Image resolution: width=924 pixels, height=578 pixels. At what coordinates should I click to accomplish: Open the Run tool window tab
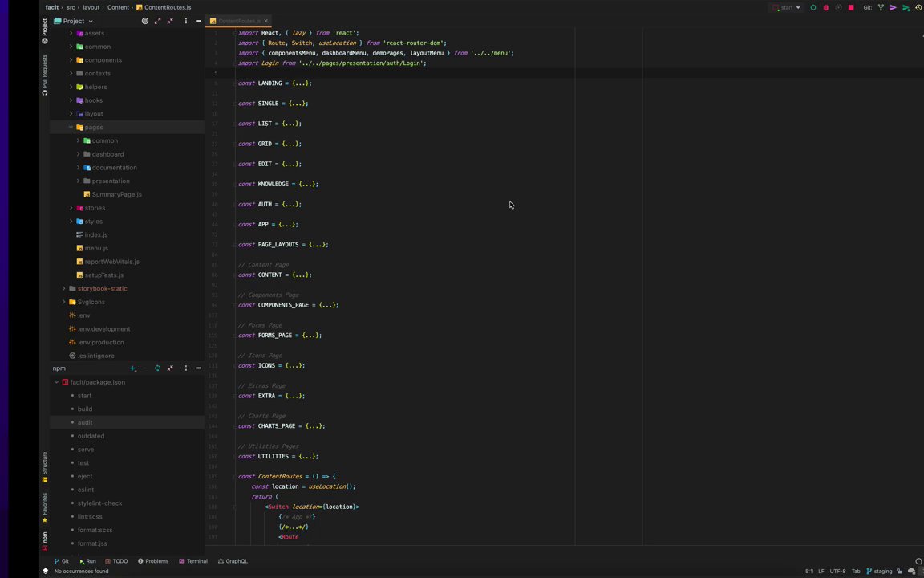pos(87,561)
